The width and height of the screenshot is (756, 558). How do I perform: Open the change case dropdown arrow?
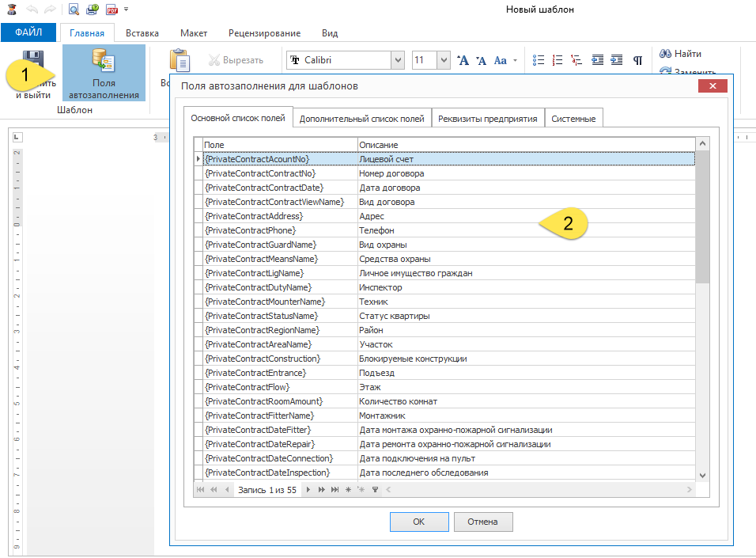click(x=515, y=60)
